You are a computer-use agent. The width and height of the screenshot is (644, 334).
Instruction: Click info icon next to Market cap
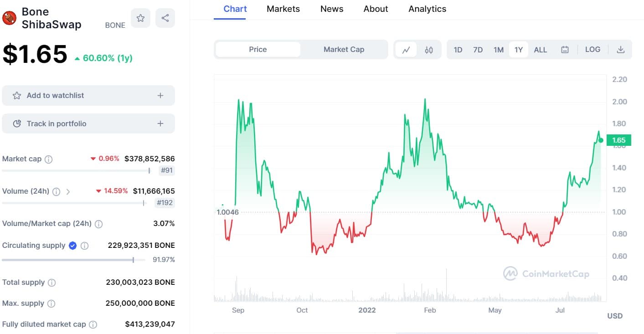(x=49, y=159)
